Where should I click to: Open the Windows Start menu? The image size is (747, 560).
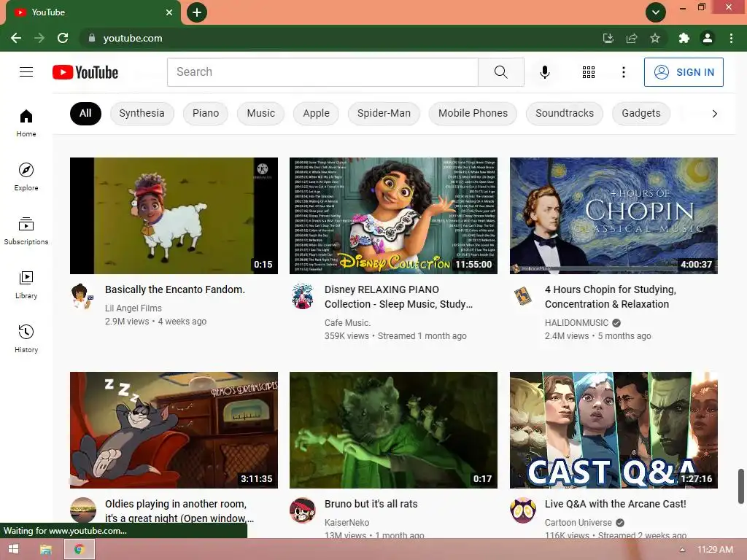(13, 549)
